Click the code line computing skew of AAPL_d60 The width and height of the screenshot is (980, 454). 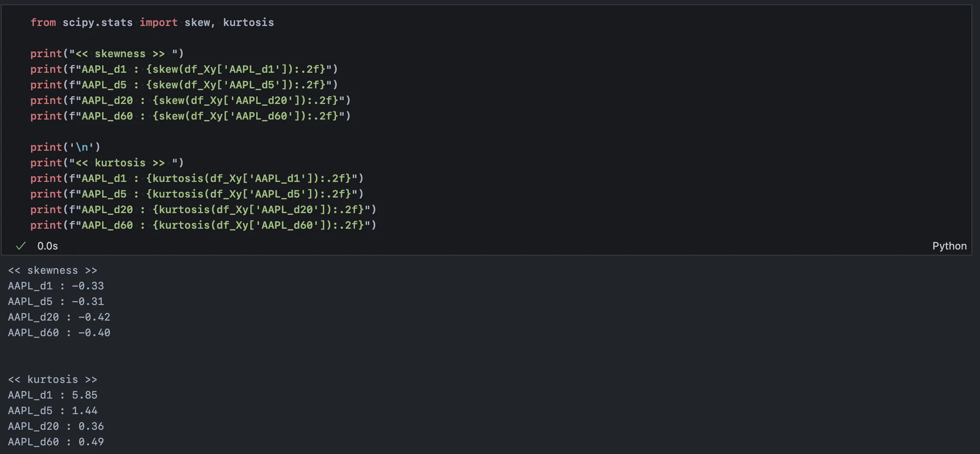190,116
